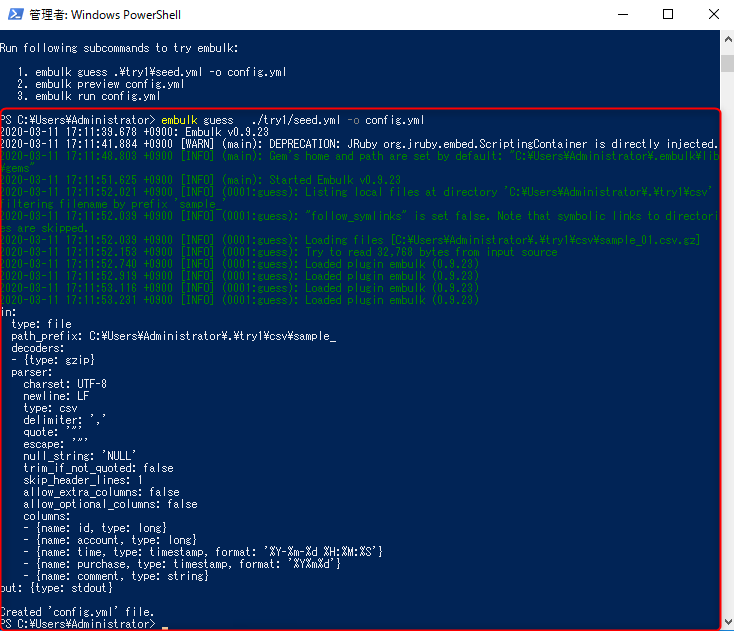The width and height of the screenshot is (734, 631).
Task: Click the 'Created 'config.yml' file.' line
Action: pyautogui.click(x=77, y=612)
